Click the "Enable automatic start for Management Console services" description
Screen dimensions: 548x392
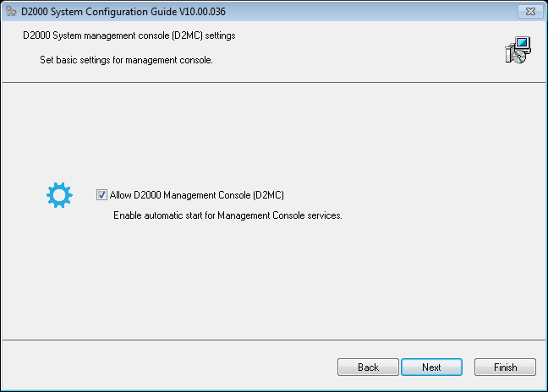[227, 215]
